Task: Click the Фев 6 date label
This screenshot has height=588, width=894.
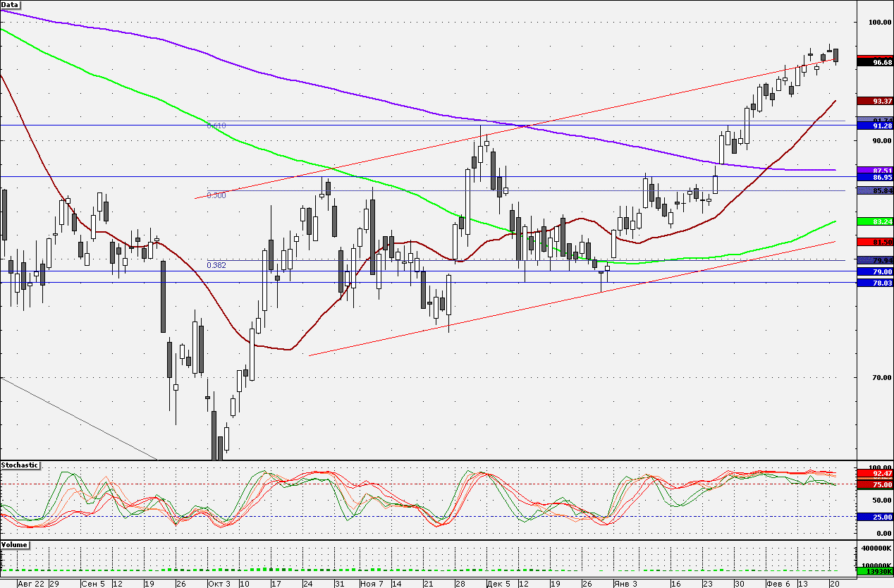Action: point(778,584)
